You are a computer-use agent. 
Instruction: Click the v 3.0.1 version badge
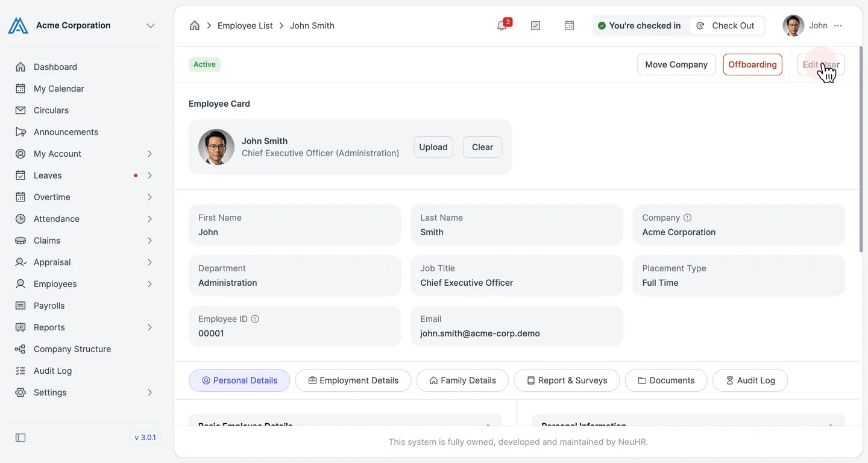(145, 438)
